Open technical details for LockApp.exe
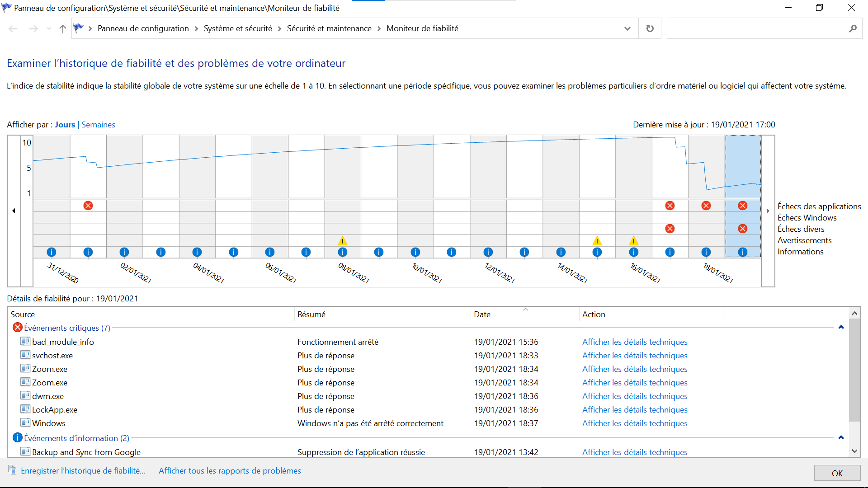Viewport: 868px width, 488px height. click(635, 410)
